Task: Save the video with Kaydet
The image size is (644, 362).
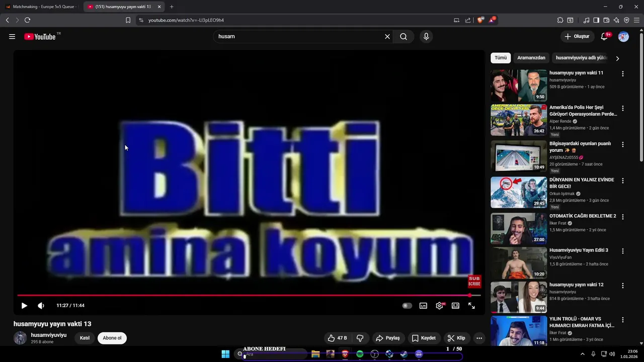Action: pyautogui.click(x=424, y=338)
